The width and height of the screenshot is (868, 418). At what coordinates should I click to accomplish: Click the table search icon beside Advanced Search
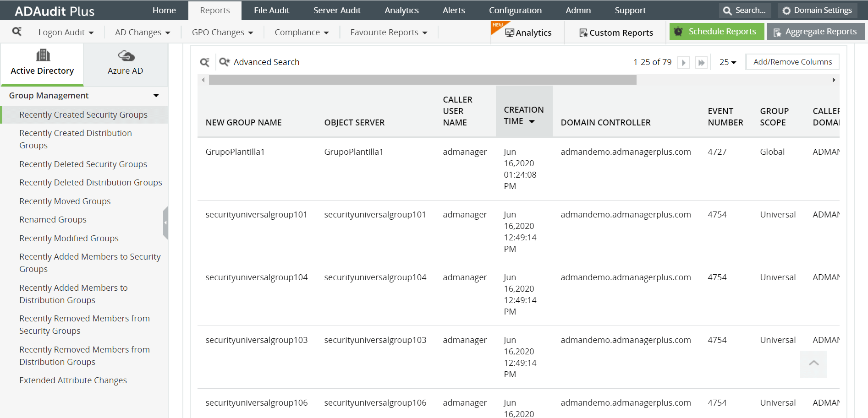pos(205,62)
